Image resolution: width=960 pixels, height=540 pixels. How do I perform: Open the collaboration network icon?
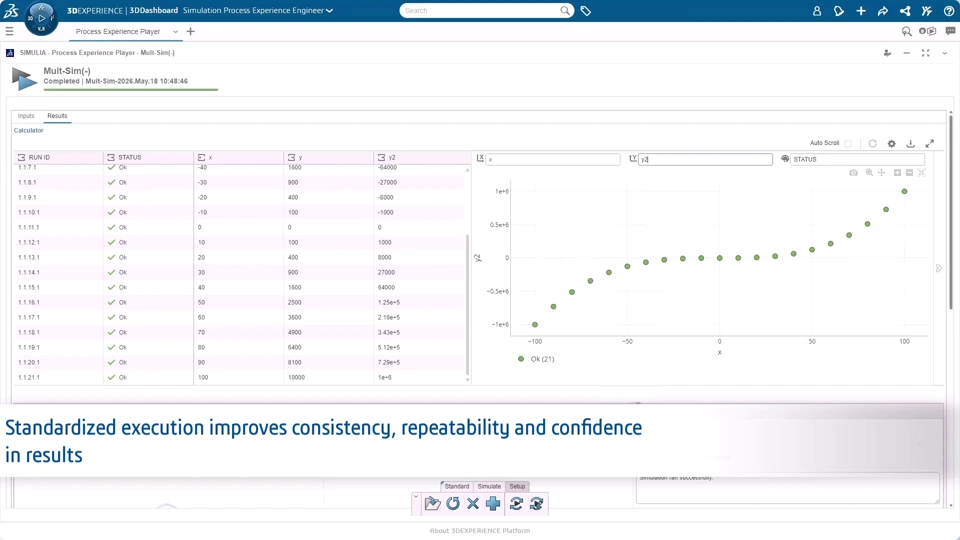click(x=905, y=11)
